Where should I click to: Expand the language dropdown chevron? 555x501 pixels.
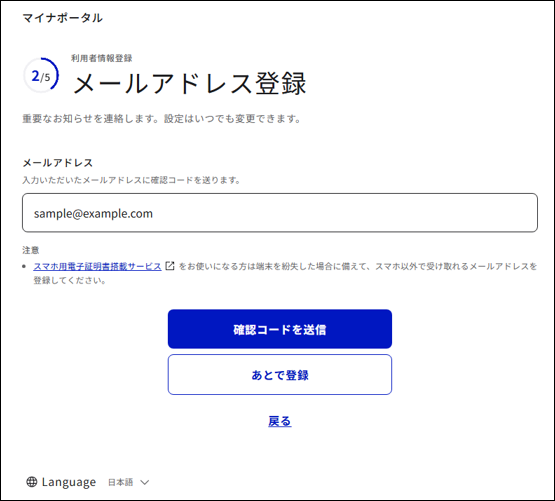point(144,482)
